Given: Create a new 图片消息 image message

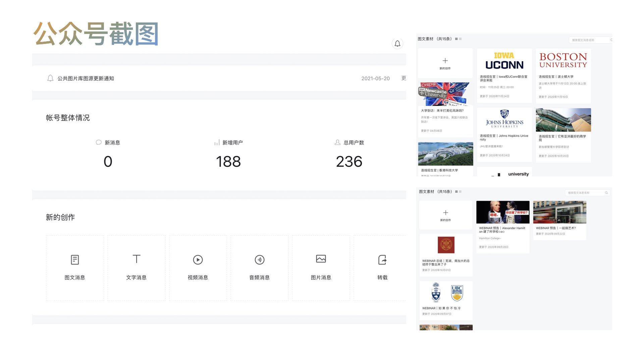Looking at the screenshot, I should [x=321, y=267].
